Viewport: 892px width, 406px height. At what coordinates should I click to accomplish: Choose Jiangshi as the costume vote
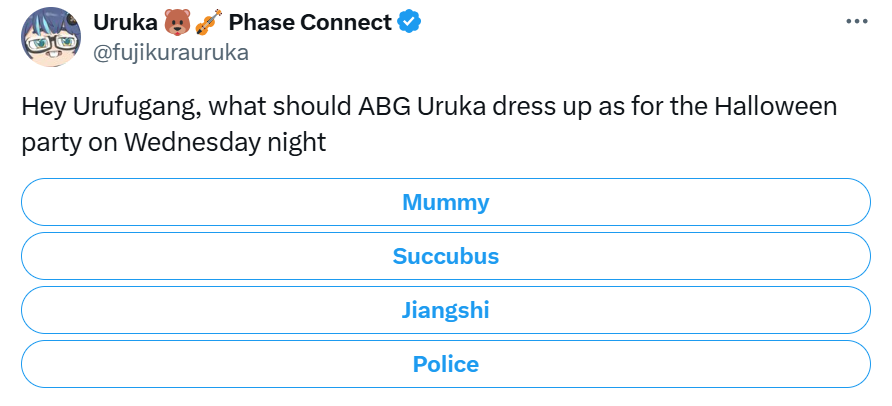click(x=445, y=310)
